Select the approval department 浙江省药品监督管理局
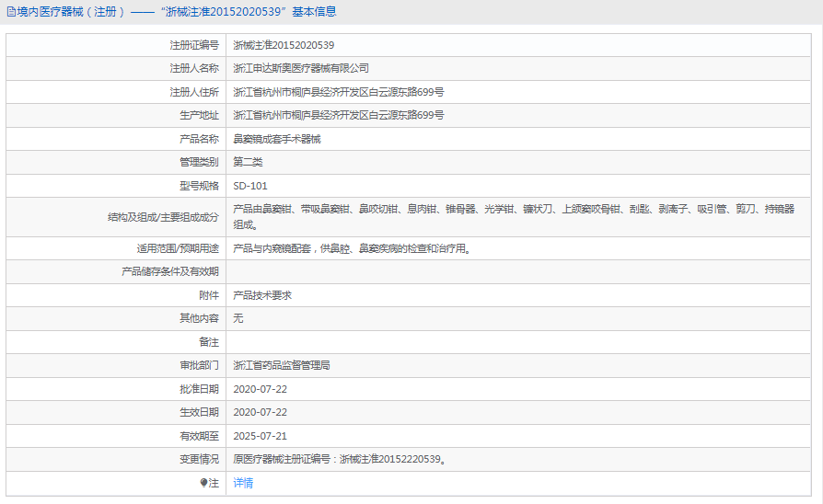Viewport: 823px width, 504px height. coord(282,365)
